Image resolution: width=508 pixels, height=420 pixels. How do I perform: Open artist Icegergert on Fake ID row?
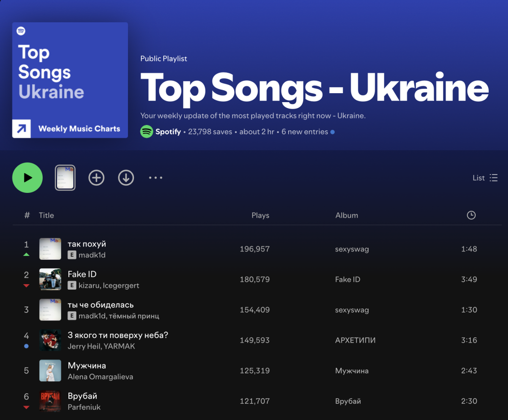121,285
